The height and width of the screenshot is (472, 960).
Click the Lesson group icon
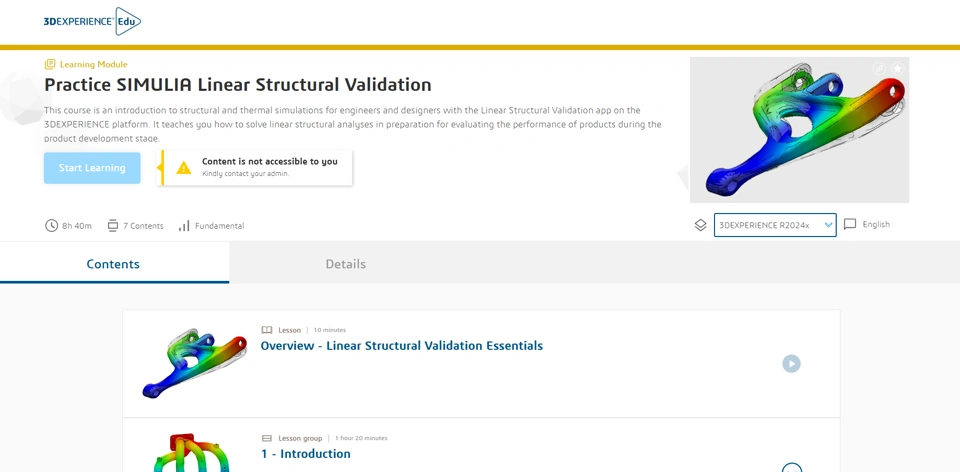pyautogui.click(x=267, y=438)
